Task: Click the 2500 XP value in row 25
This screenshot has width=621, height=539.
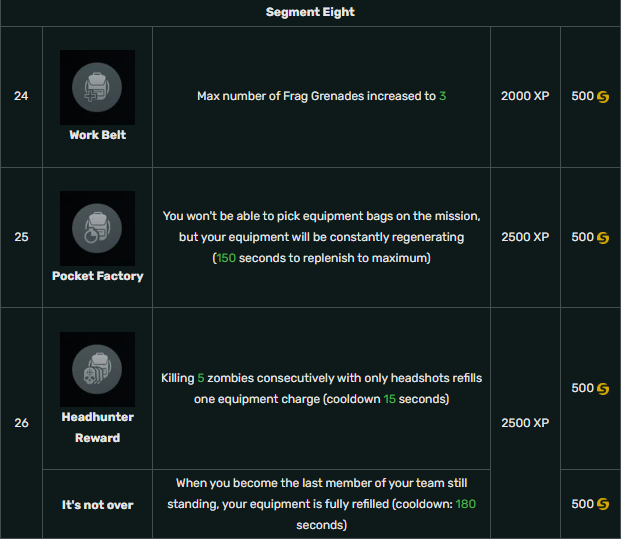Action: [x=525, y=237]
